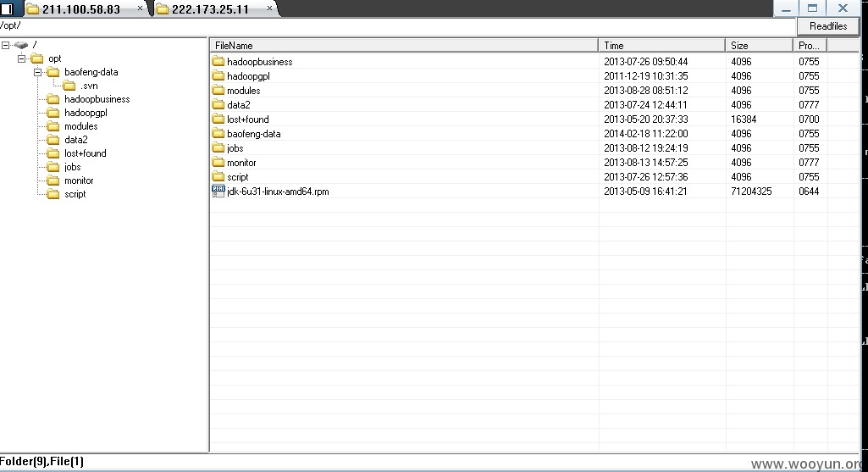Click the modules folder icon in file list

coord(218,91)
